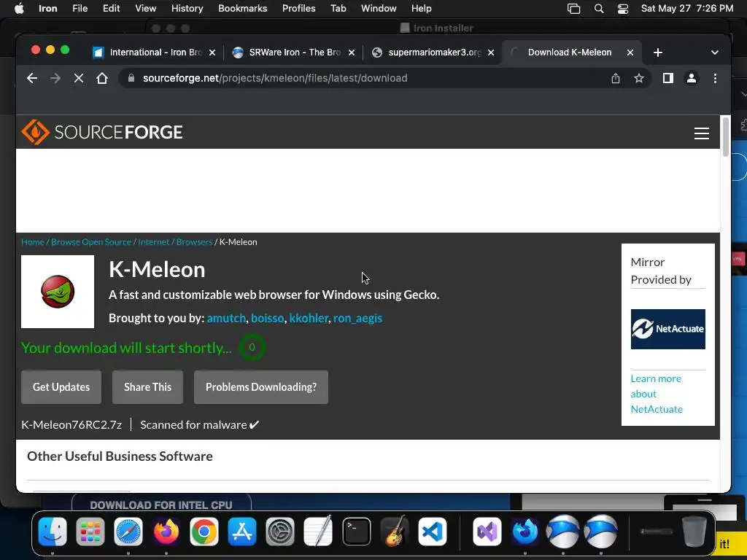Click Learn more about NetActuate link
747x560 pixels.
[x=657, y=394]
